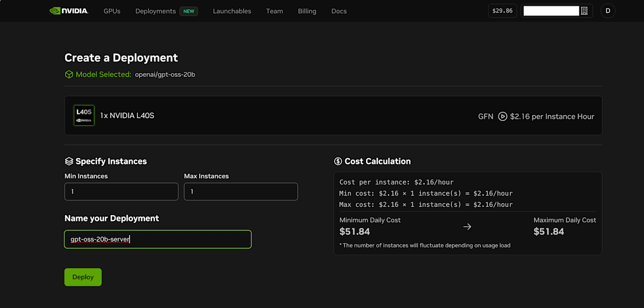Image resolution: width=644 pixels, height=308 pixels.
Task: Click the instance fluctuation footnote
Action: 425,246
